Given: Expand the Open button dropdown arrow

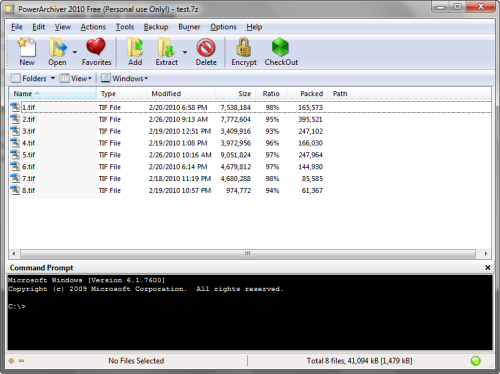Looking at the screenshot, I should tap(75, 52).
